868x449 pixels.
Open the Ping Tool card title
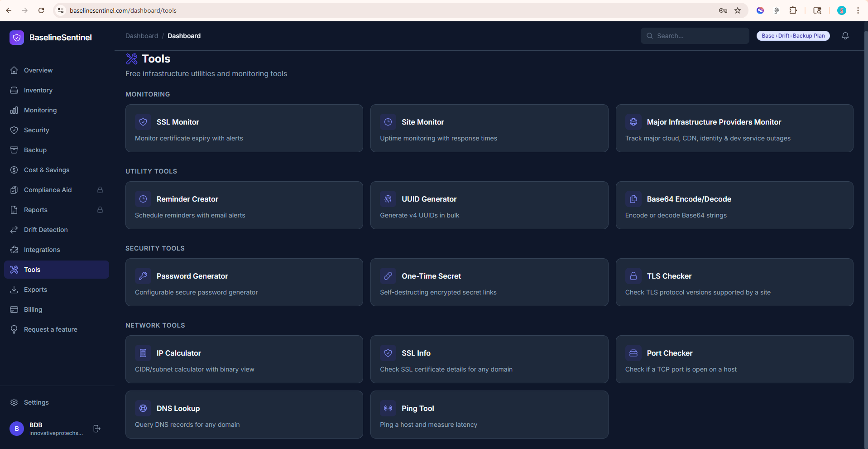click(x=418, y=408)
